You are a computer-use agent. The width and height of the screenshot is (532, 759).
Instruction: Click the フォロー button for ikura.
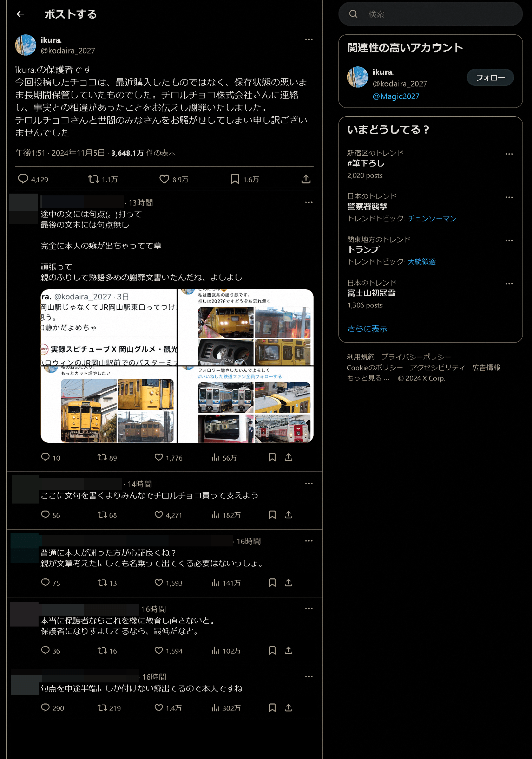click(490, 77)
